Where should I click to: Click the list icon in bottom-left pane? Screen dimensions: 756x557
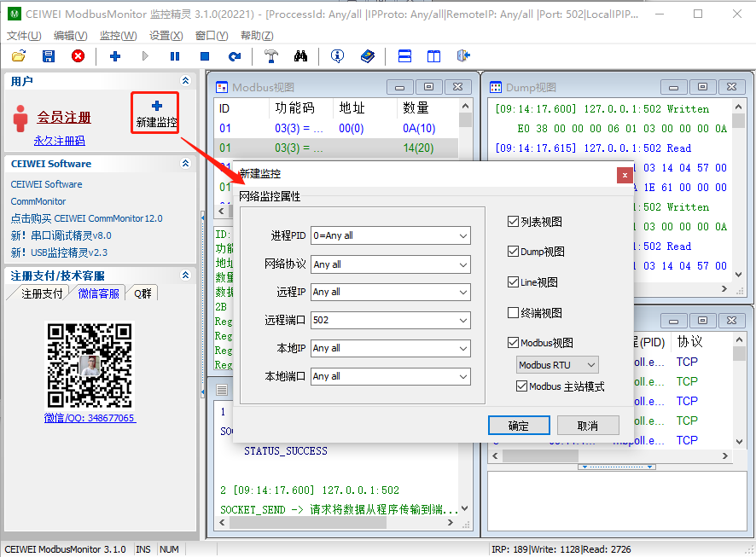coord(222,390)
